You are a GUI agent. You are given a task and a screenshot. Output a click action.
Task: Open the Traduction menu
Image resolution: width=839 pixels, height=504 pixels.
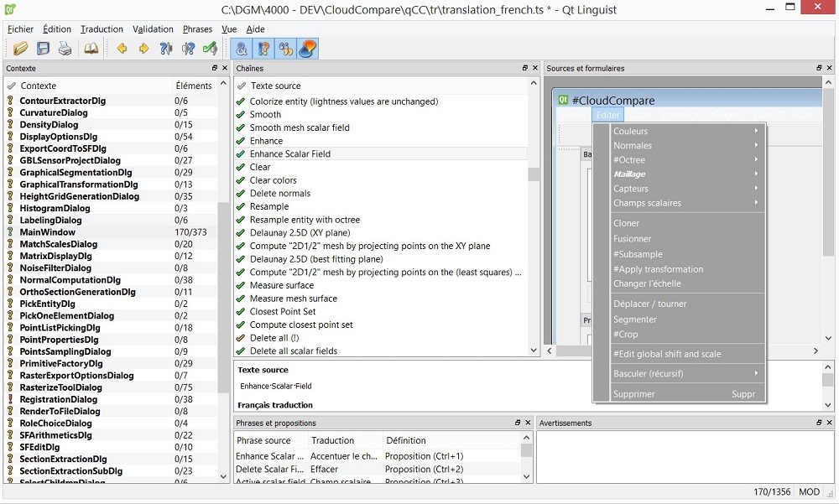point(102,29)
